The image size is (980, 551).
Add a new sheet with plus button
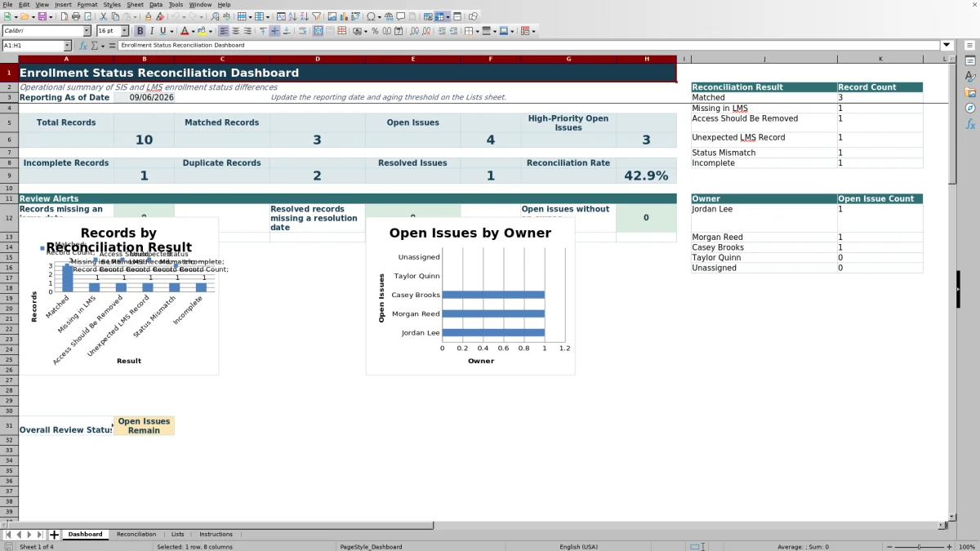54,535
